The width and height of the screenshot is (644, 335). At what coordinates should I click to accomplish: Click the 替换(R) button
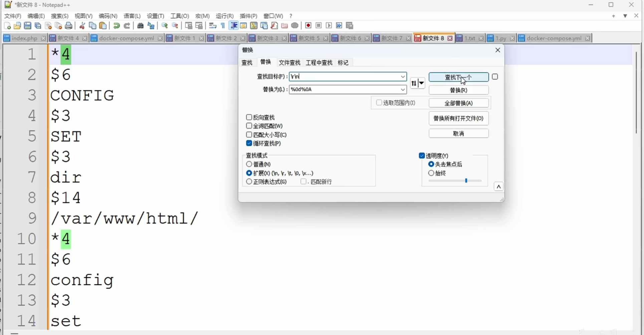459,90
